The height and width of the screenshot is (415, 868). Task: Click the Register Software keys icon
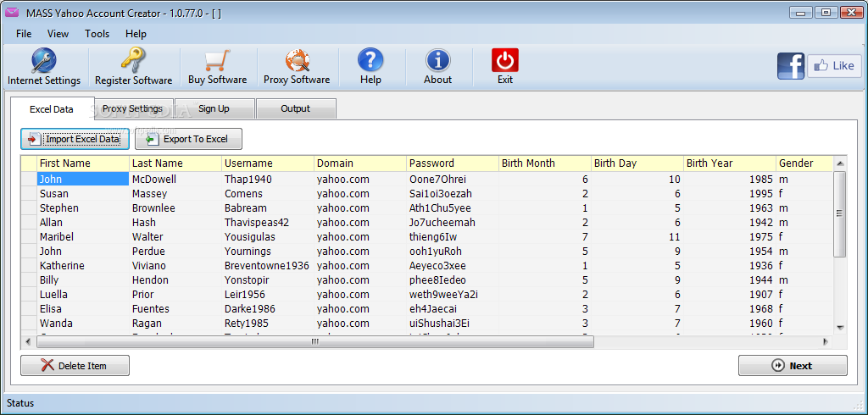(133, 60)
